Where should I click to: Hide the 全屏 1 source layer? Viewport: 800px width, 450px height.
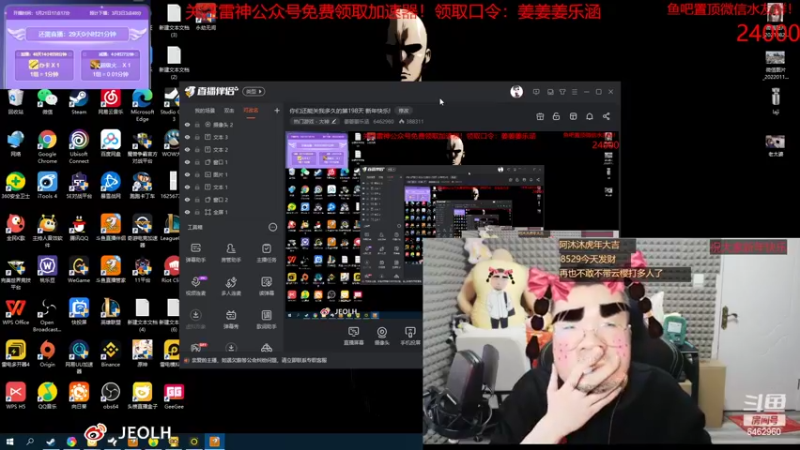pyautogui.click(x=187, y=212)
